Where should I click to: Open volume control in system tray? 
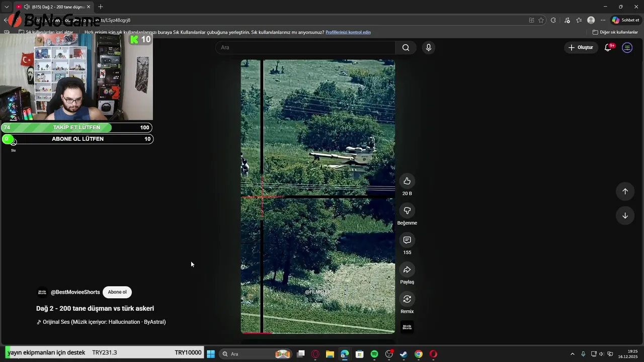click(601, 354)
